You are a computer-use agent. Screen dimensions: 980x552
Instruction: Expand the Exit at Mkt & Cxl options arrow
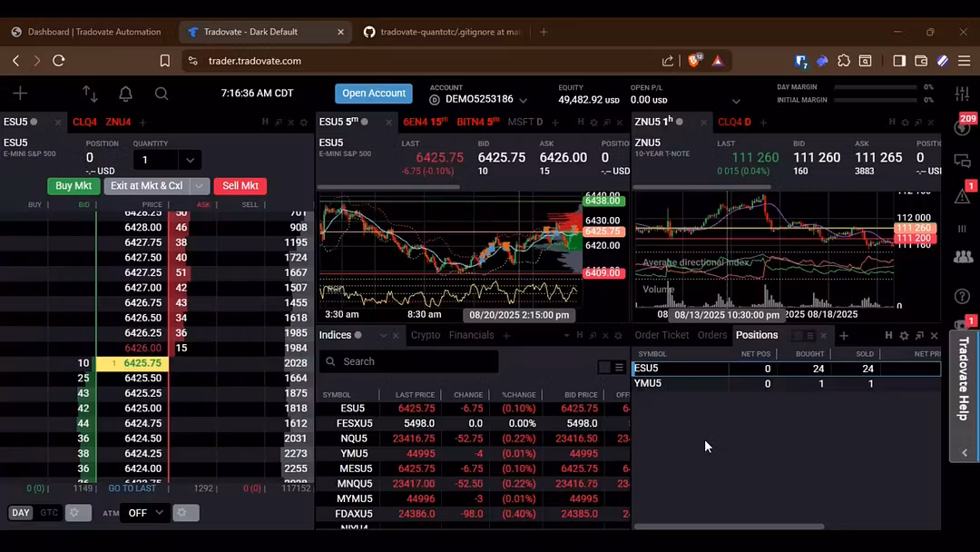(x=200, y=186)
